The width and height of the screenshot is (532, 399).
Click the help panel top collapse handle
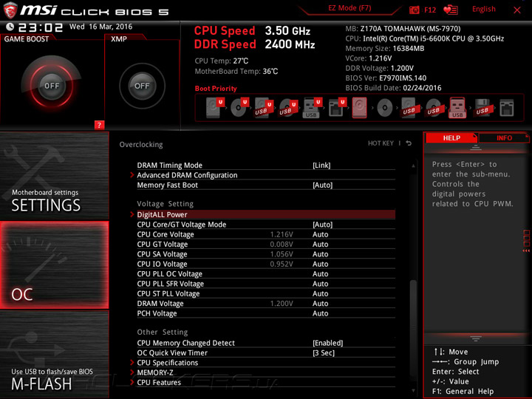coord(476,148)
